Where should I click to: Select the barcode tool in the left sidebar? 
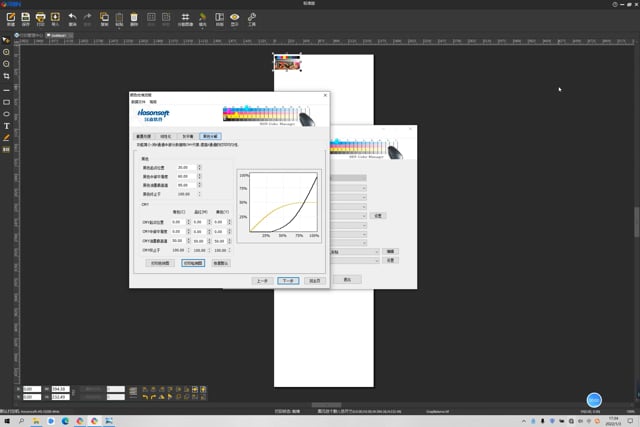(6, 150)
